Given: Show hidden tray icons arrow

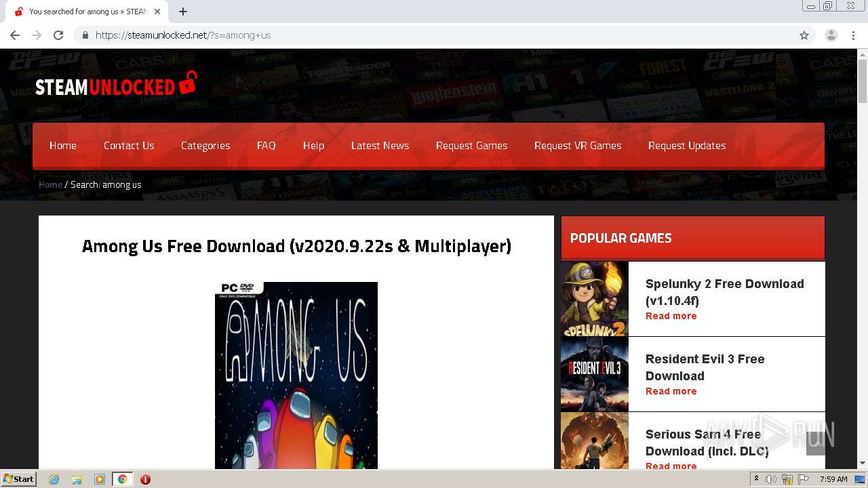Looking at the screenshot, I should (x=756, y=479).
